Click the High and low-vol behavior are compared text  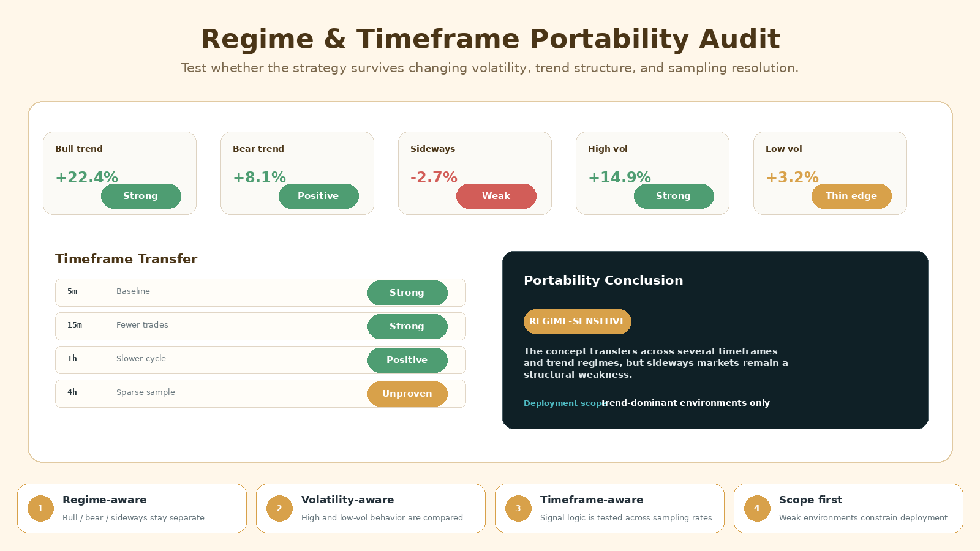point(382,517)
